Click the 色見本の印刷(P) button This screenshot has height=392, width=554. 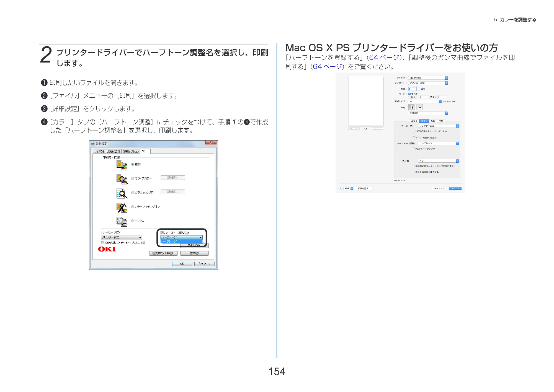163,253
